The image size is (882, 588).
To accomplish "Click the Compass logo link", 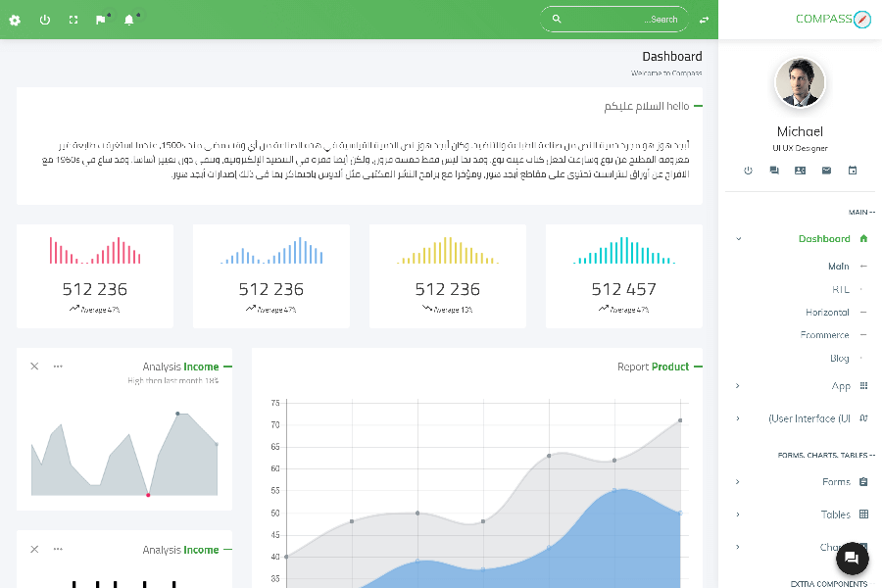I will point(832,19).
